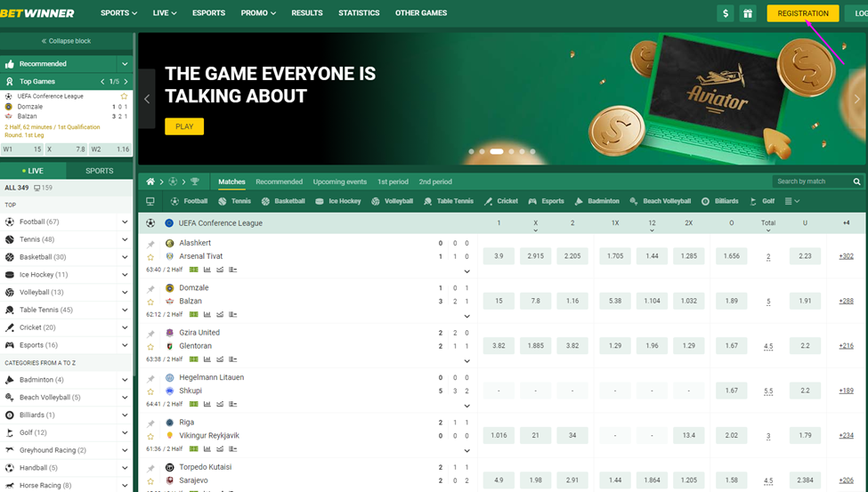The width and height of the screenshot is (868, 492).
Task: Expand Tennis (48) in sidebar
Action: (x=125, y=239)
